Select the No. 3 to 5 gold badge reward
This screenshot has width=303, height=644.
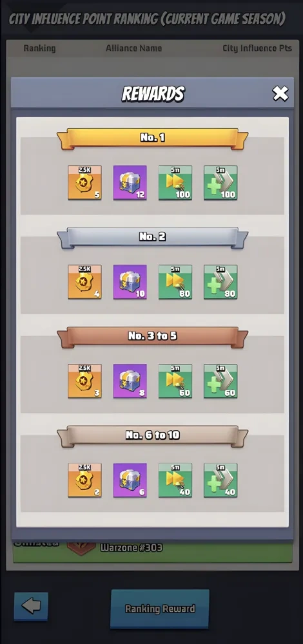point(84,381)
